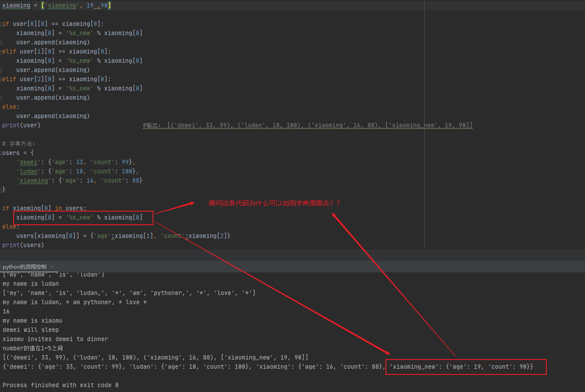The image size is (585, 392).
Task: Click the console output list starting with ('dewei', 33, 99)
Action: pyautogui.click(x=156, y=357)
